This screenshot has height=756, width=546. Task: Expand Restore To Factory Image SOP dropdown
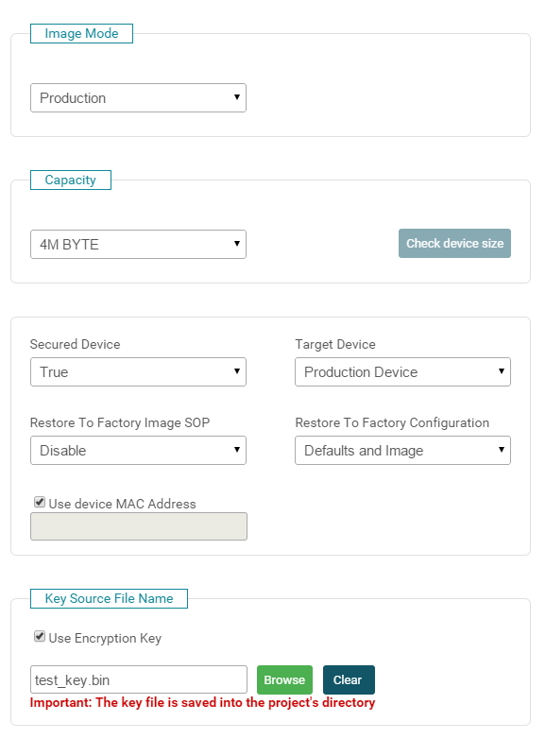click(138, 451)
